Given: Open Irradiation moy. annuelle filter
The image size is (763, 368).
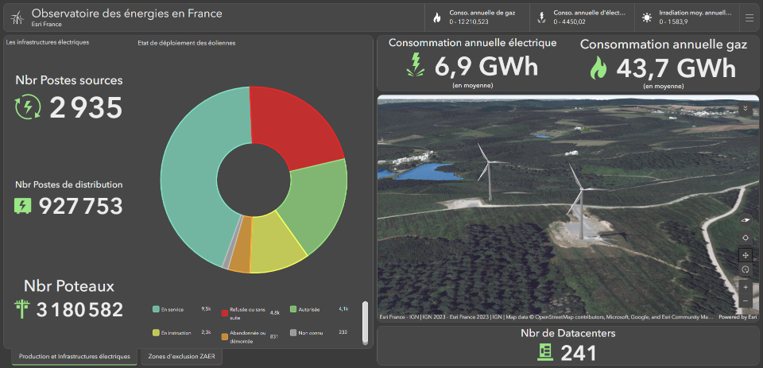Looking at the screenshot, I should pyautogui.click(x=687, y=18).
